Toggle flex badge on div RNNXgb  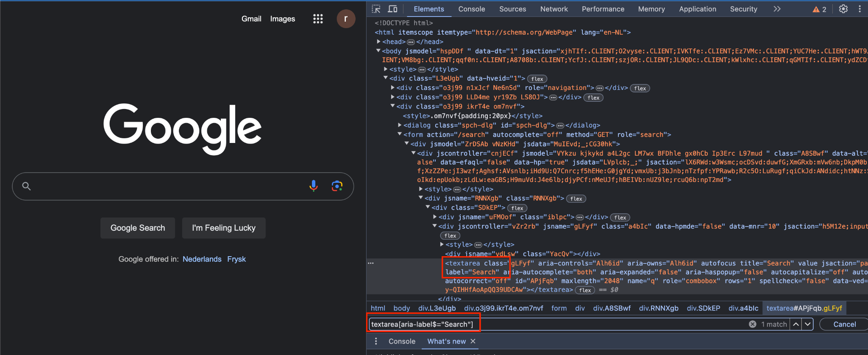[576, 198]
